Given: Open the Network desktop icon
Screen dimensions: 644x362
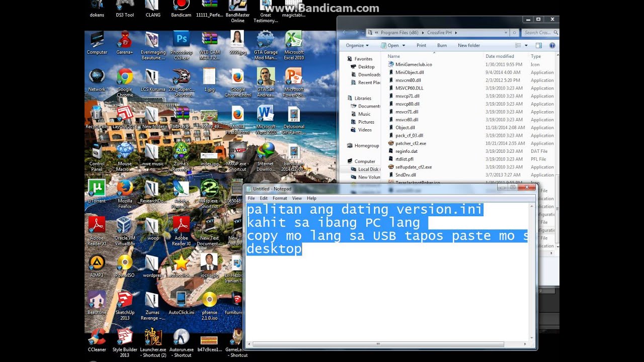Looking at the screenshot, I should [97, 80].
